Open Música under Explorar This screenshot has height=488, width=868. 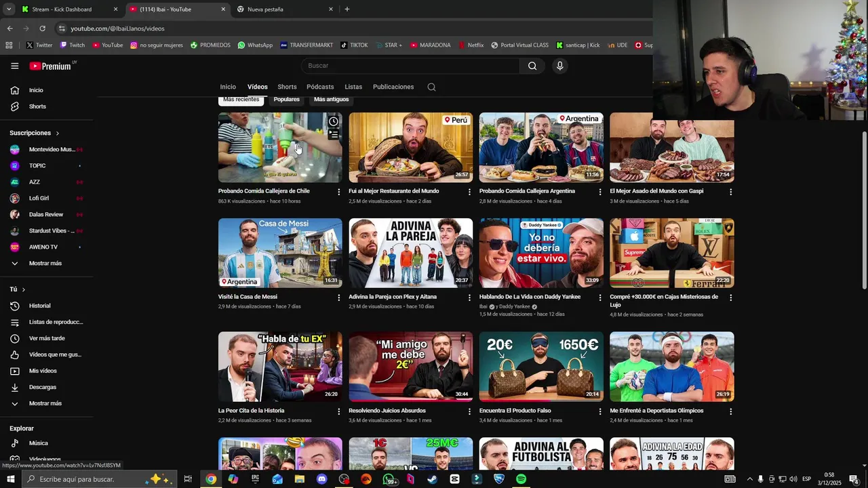tap(47, 443)
